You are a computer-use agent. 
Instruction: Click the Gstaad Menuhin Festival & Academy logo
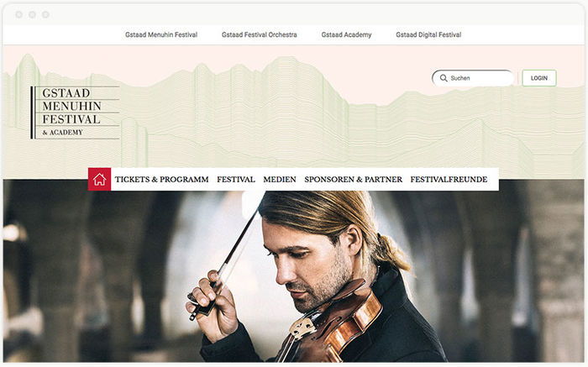(75, 112)
